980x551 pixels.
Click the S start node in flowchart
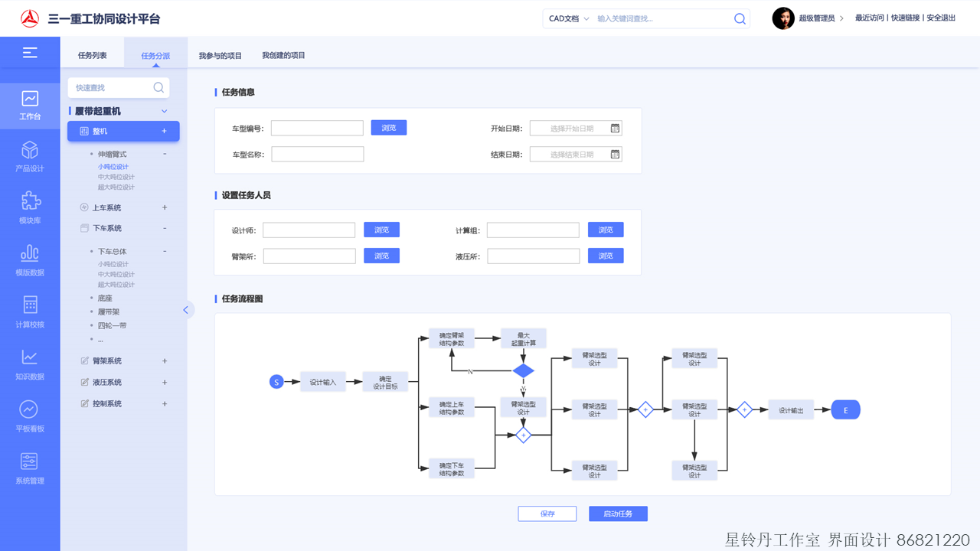[x=276, y=382]
